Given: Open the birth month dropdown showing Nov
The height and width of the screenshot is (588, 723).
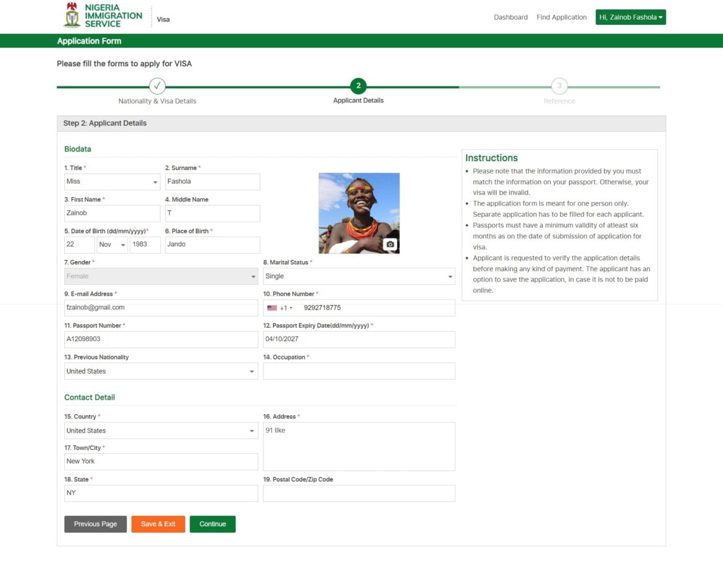Looking at the screenshot, I should 112,245.
